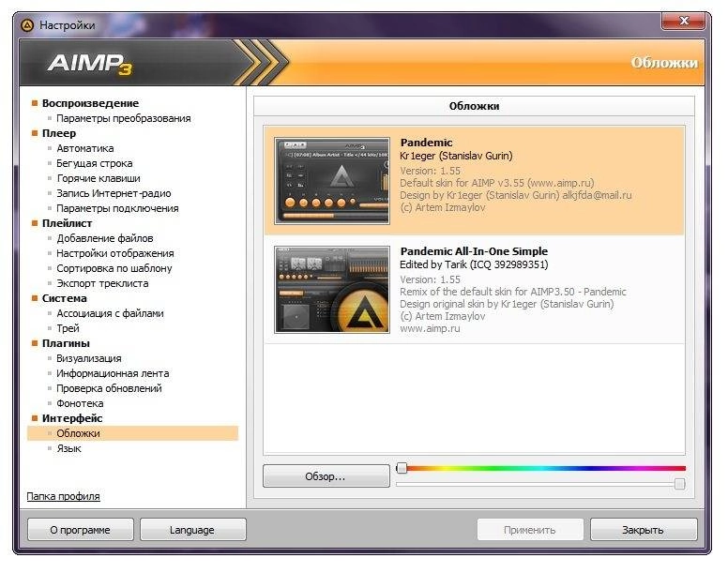Open the Папка профиля link
The image size is (728, 573).
click(x=63, y=496)
